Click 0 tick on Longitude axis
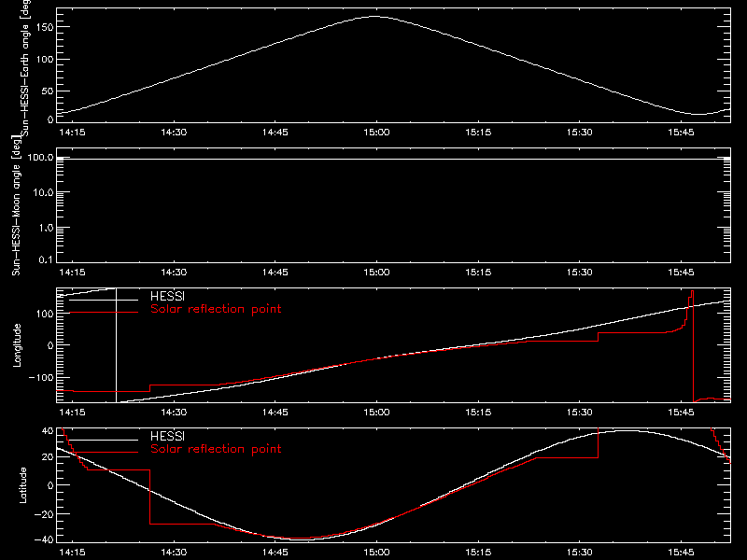747x560 pixels. click(x=50, y=345)
